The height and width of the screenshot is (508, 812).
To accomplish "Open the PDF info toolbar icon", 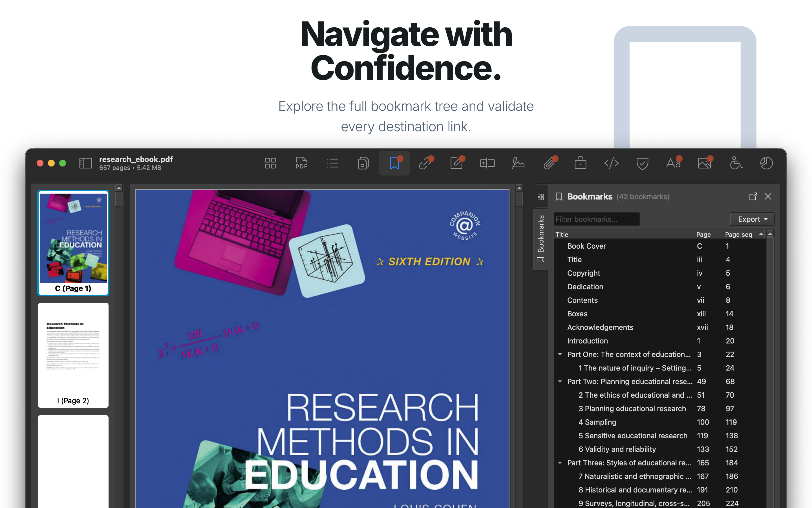I will pyautogui.click(x=301, y=163).
